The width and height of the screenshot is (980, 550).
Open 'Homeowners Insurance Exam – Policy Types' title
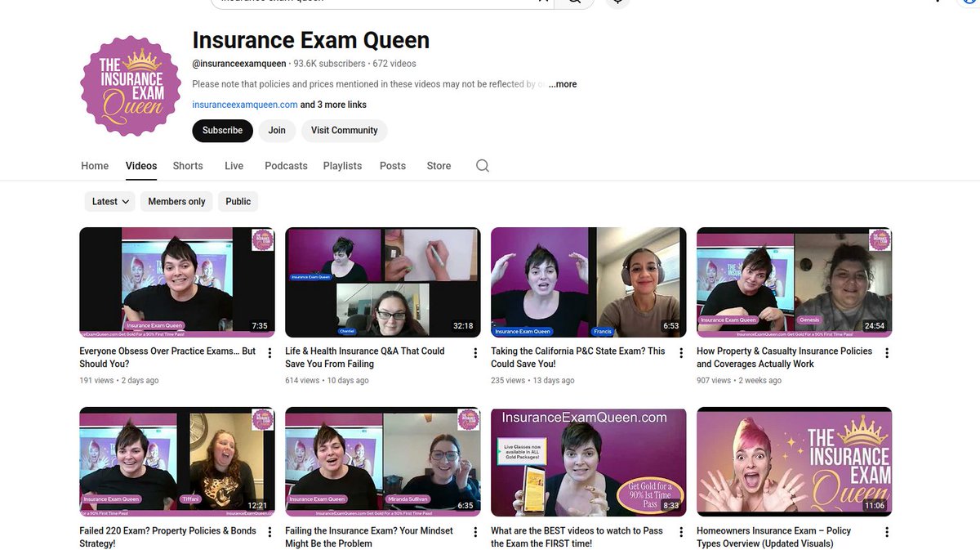(773, 537)
